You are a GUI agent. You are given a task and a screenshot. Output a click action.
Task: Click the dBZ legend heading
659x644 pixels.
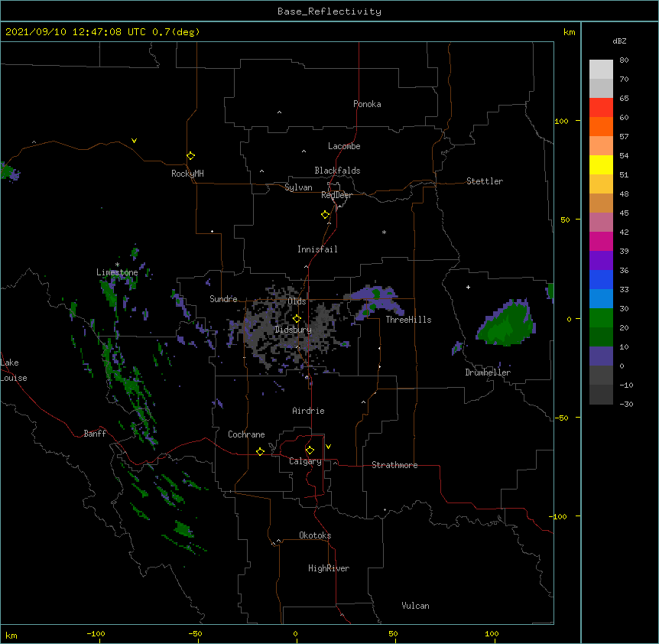[x=619, y=41]
